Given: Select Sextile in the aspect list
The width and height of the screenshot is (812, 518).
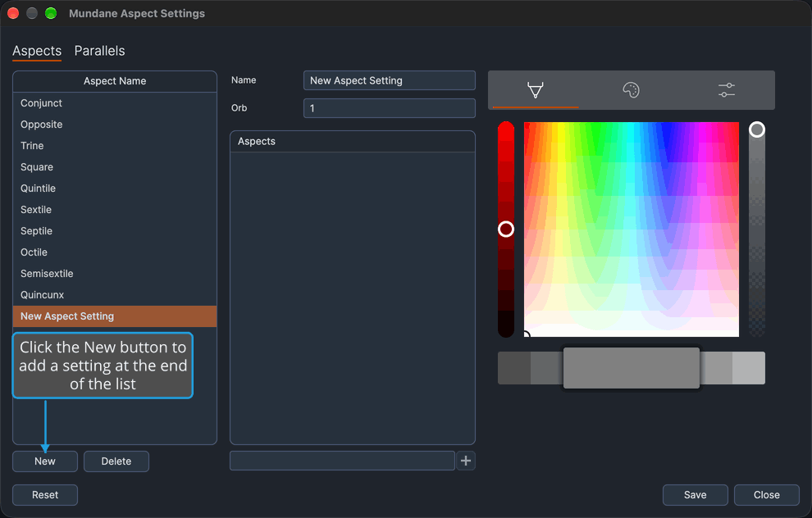Looking at the screenshot, I should tap(115, 210).
